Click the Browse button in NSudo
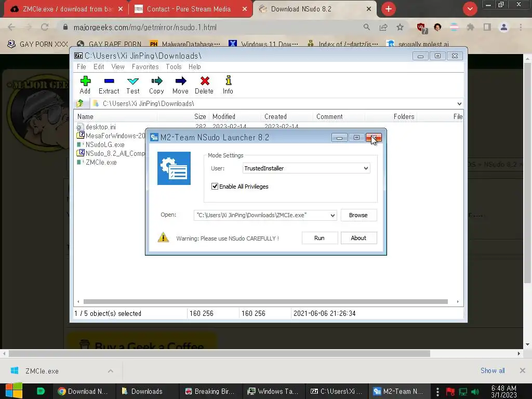The width and height of the screenshot is (532, 399). pos(358,215)
